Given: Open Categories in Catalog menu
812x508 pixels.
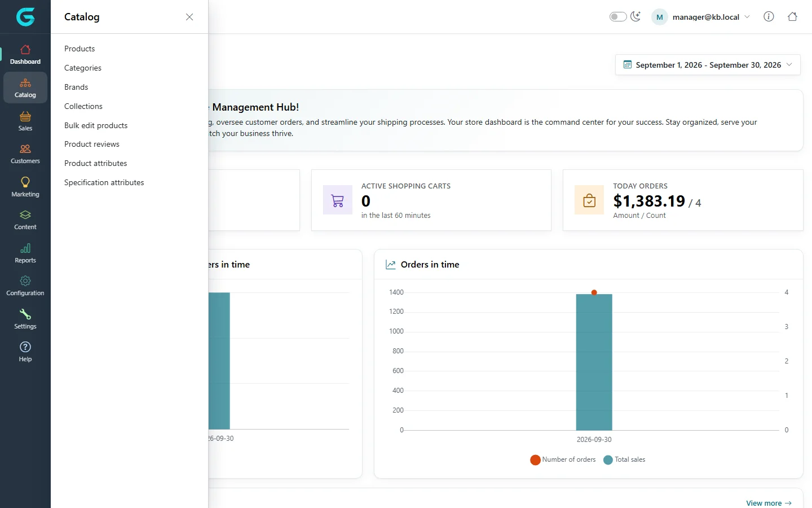Looking at the screenshot, I should click(83, 68).
